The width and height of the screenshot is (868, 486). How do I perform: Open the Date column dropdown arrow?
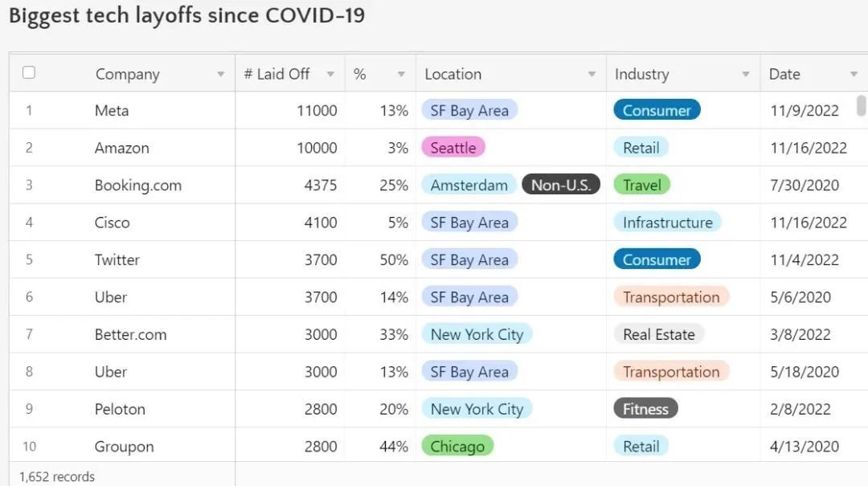click(x=854, y=74)
